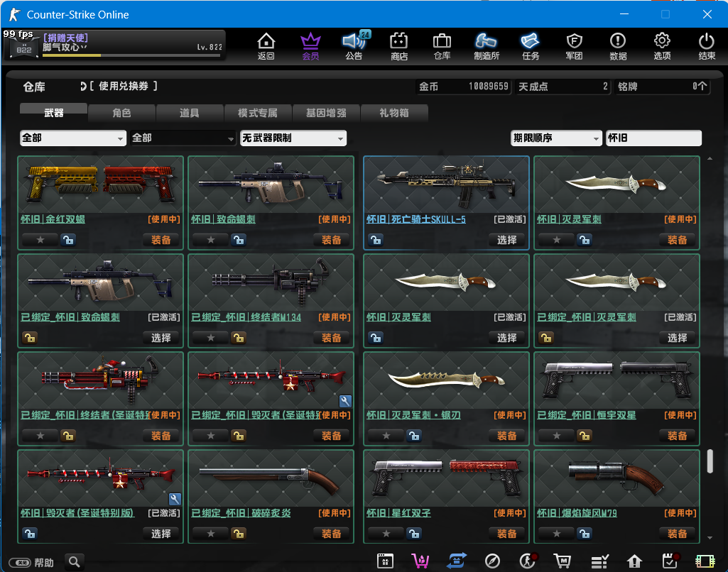Expand the 期限顺序 sort dropdown
728x572 pixels.
tap(556, 138)
